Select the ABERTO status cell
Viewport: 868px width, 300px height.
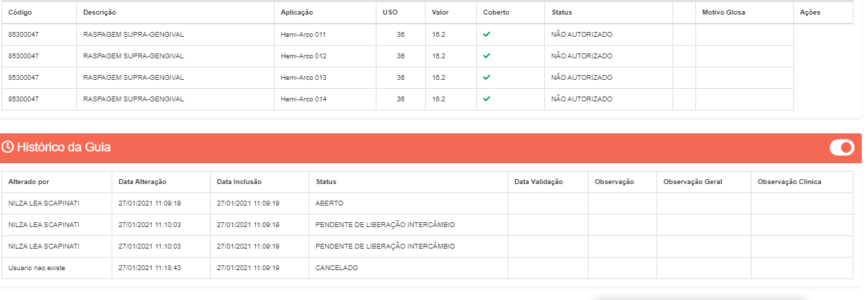click(x=329, y=203)
